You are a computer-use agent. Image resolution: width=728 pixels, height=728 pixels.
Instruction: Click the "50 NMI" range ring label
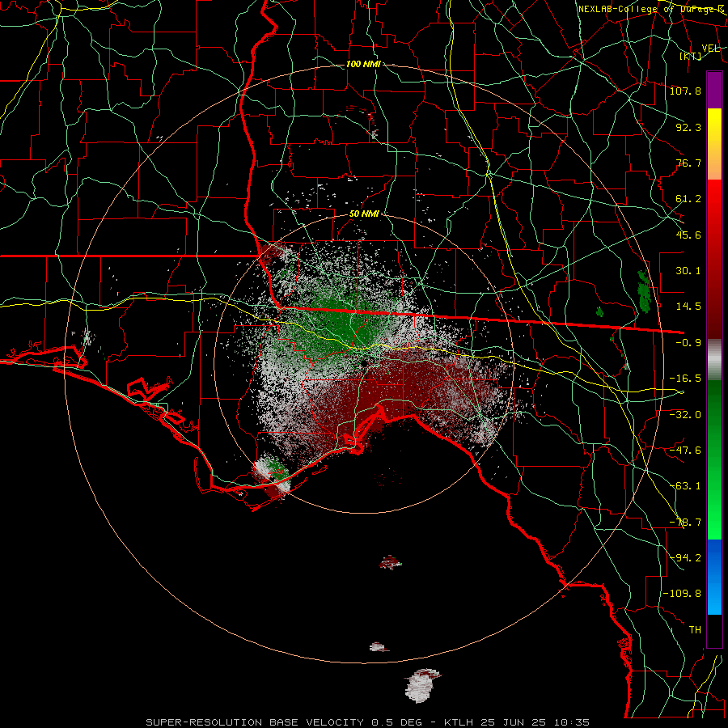(364, 214)
